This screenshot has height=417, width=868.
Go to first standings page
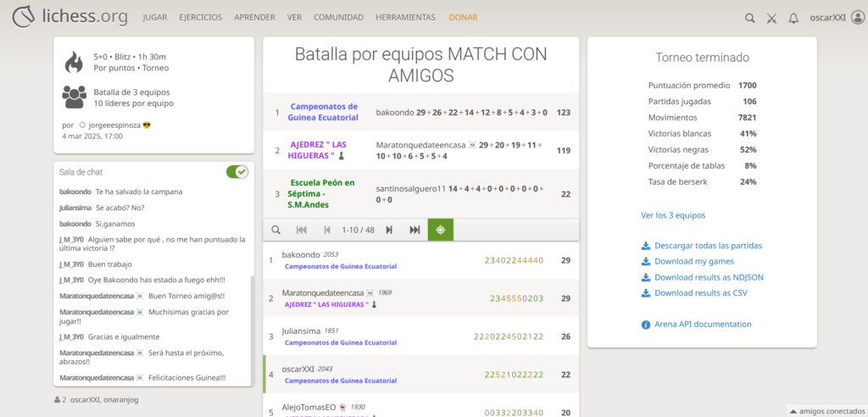302,230
